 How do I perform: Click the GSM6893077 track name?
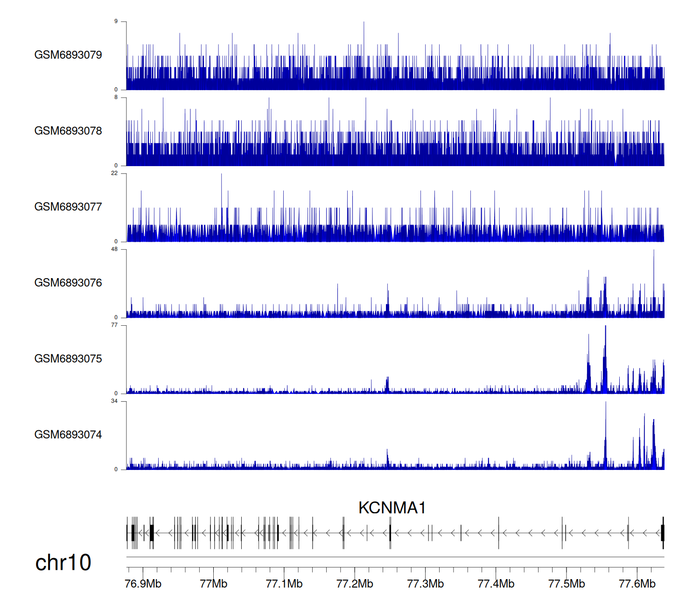(68, 207)
